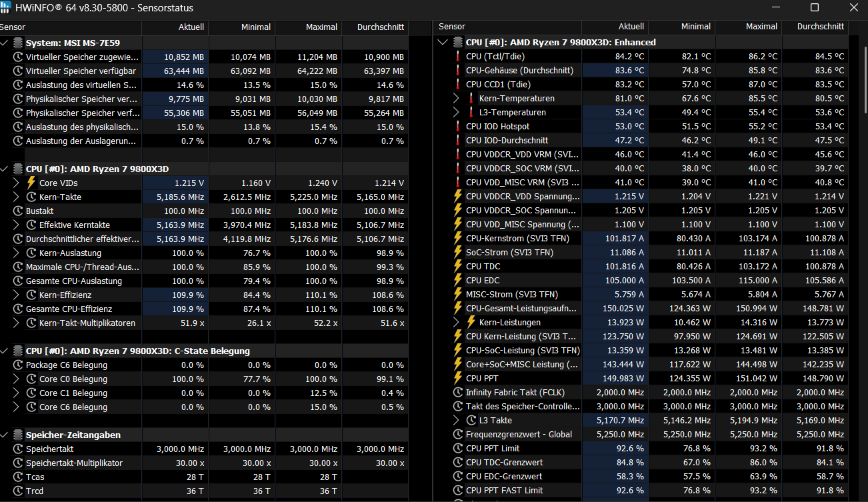This screenshot has height=502, width=868.
Task: Expand the Core C0 Belegung row
Action: pos(17,379)
